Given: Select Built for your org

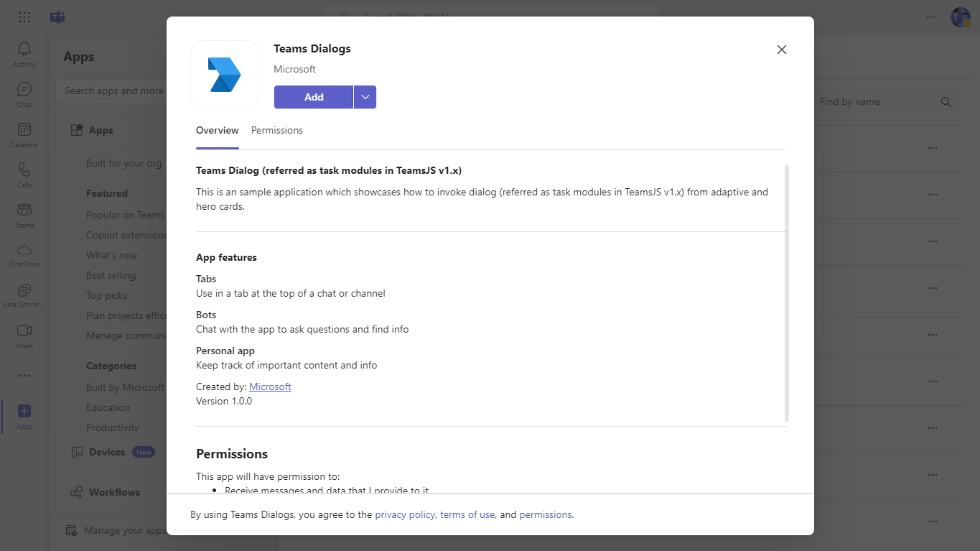Looking at the screenshot, I should (124, 163).
